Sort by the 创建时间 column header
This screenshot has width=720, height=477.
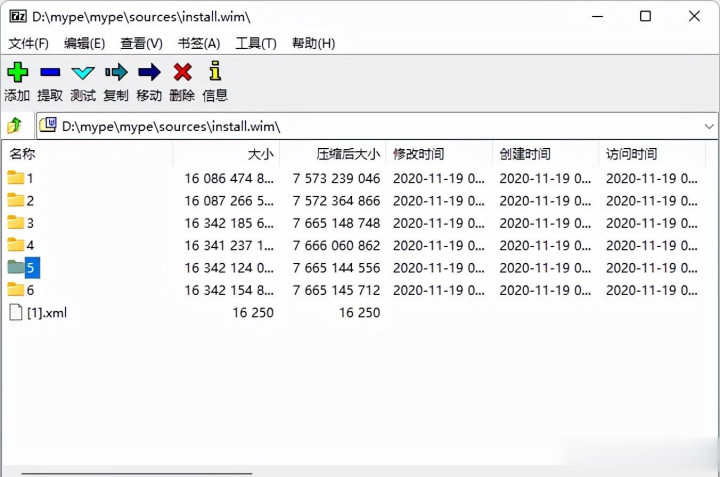[546, 154]
